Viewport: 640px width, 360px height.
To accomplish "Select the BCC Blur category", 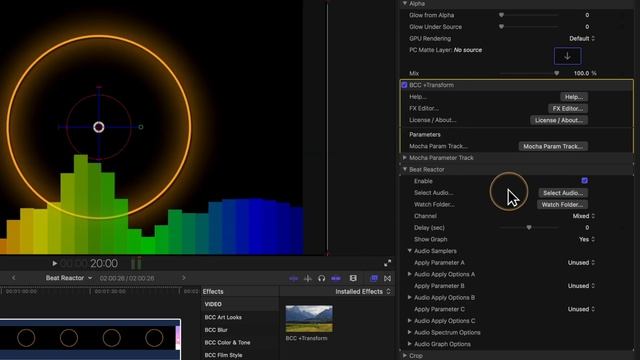I will (x=216, y=330).
